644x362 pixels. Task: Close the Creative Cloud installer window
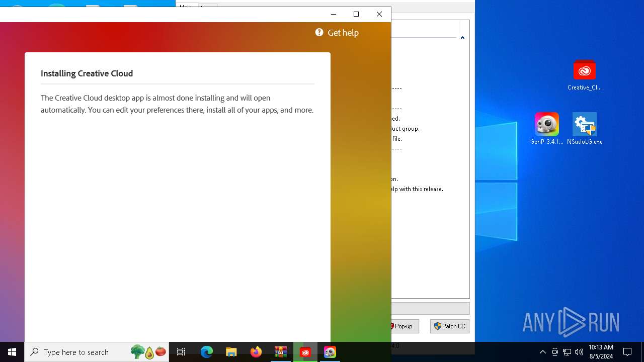[x=379, y=14]
